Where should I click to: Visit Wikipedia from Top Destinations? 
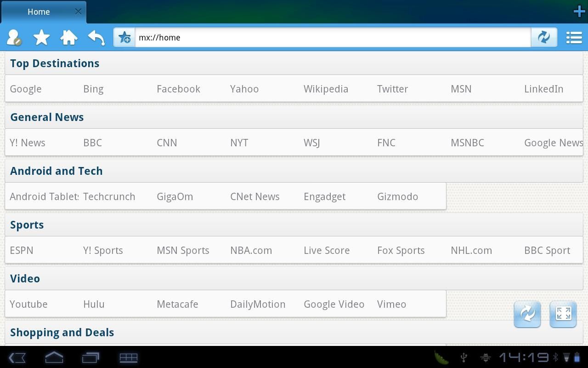click(326, 89)
